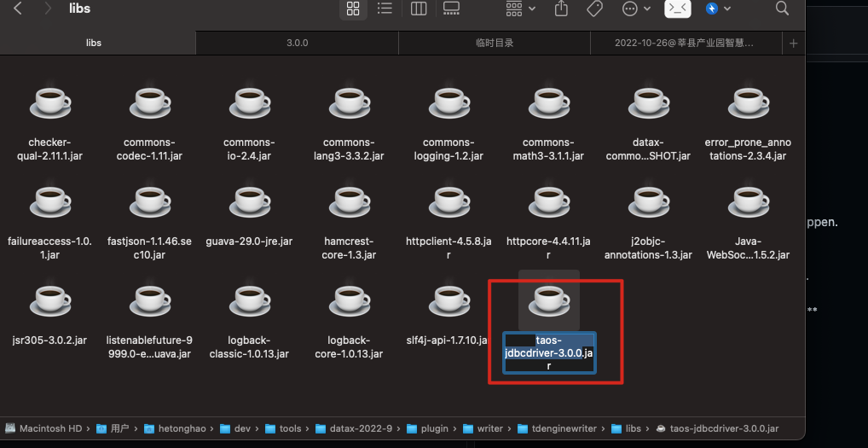Select hamcrest-core-1.3.jar icon
Image resolution: width=868 pixels, height=448 pixels.
coord(349,201)
